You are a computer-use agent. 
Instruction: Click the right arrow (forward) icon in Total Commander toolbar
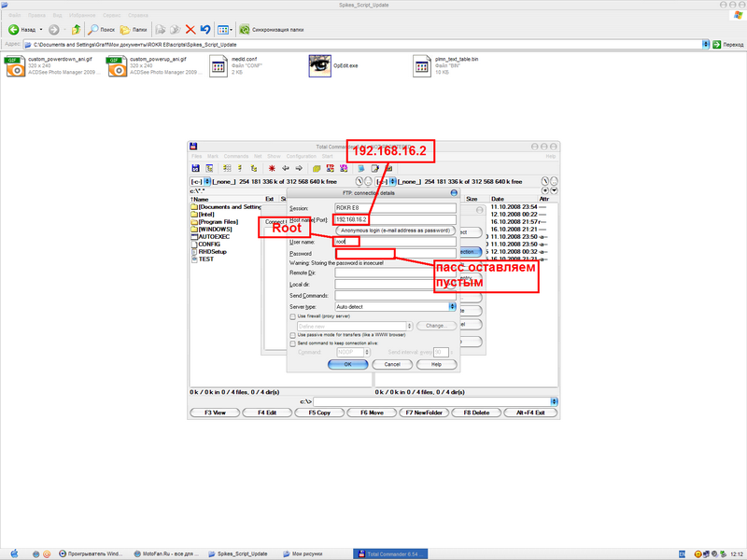tap(299, 168)
